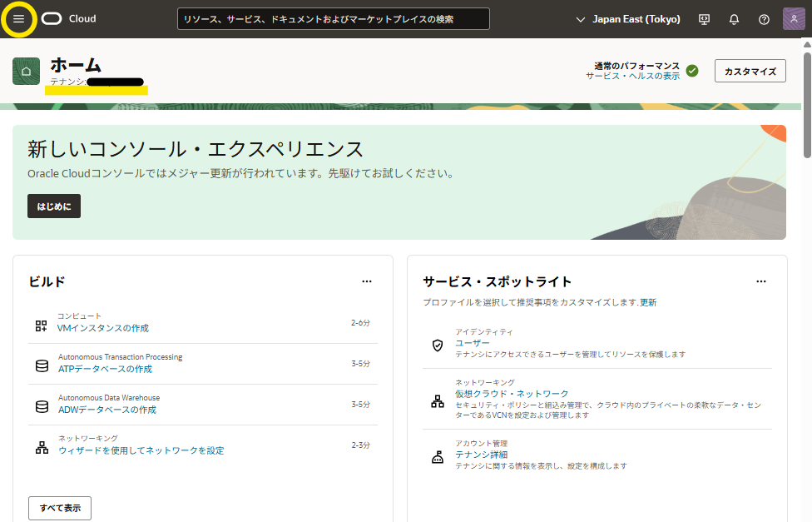Screen dimensions: 812x522
Task: Click the green home icon
Action: pos(27,71)
